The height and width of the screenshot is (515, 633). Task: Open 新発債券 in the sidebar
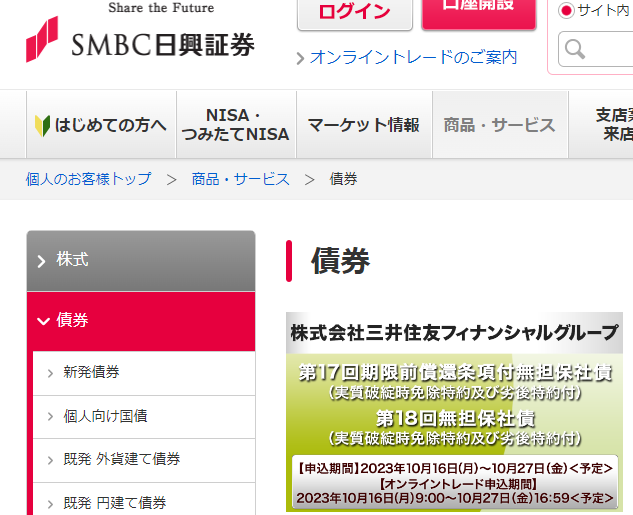(144, 373)
